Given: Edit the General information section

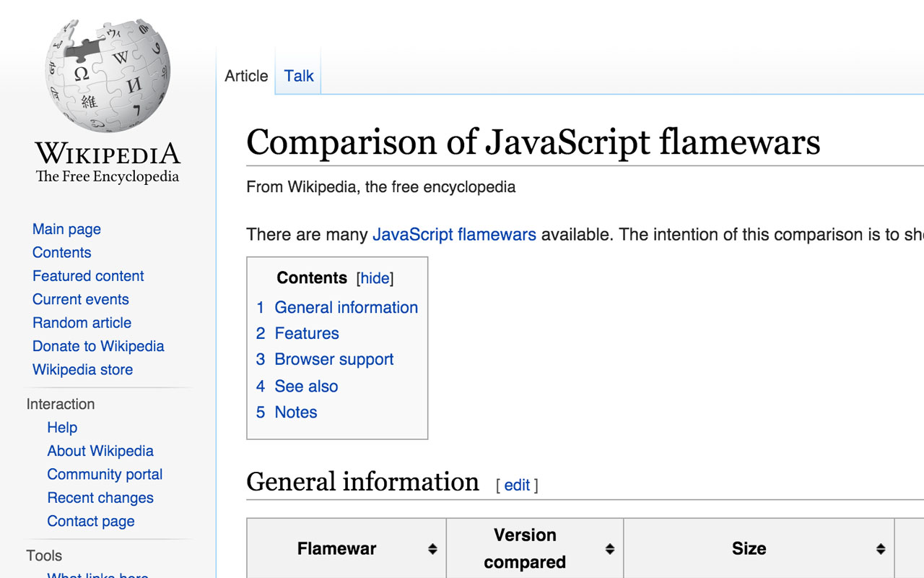Looking at the screenshot, I should (517, 486).
